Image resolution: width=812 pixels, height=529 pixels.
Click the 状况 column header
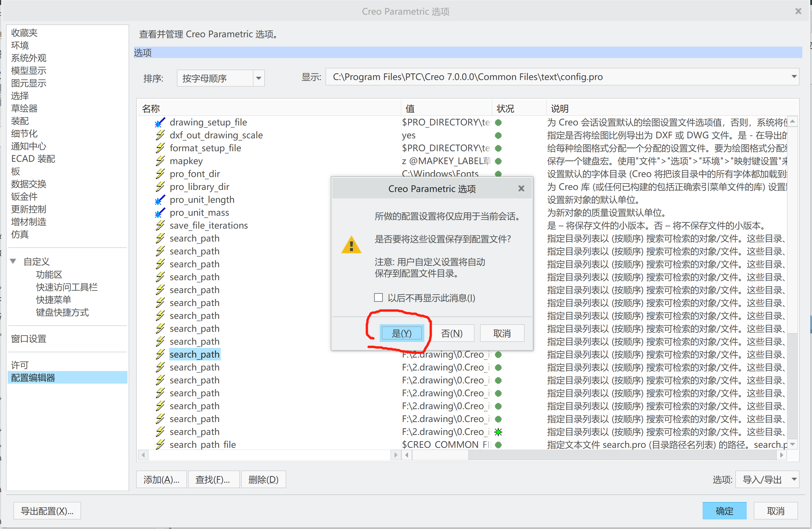pos(519,108)
